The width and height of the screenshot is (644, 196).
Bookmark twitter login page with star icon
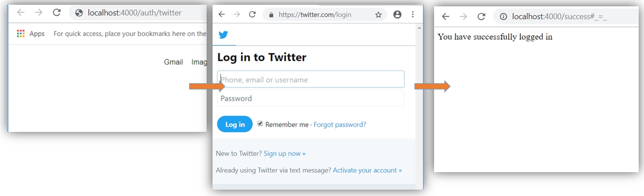click(378, 15)
